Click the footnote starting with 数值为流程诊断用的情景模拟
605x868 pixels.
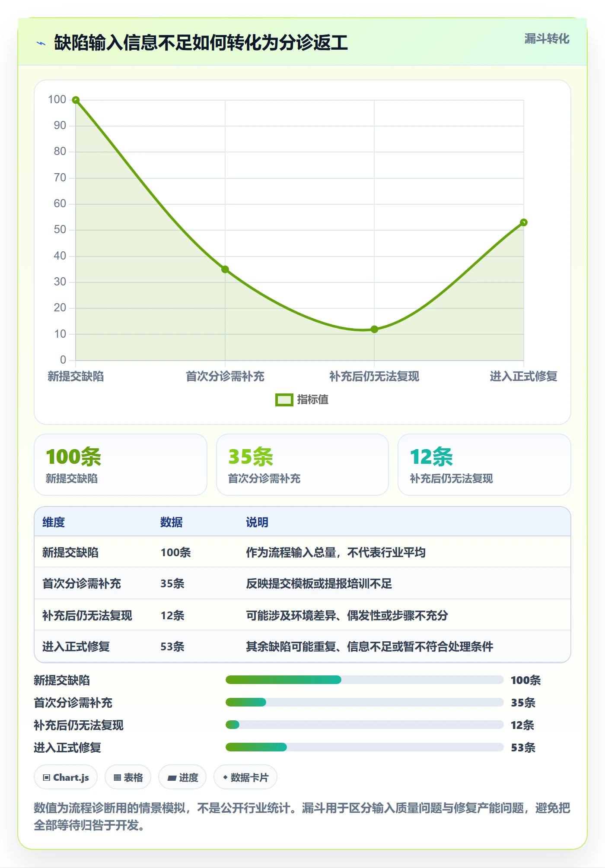[x=302, y=817]
